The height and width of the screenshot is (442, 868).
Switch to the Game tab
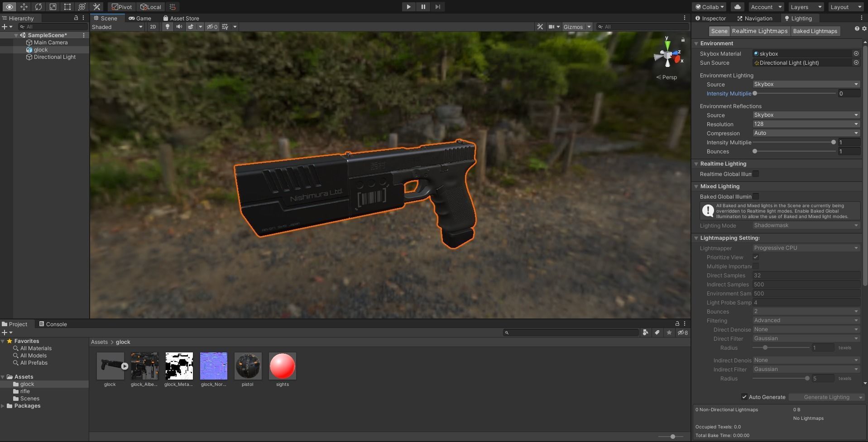(x=140, y=18)
